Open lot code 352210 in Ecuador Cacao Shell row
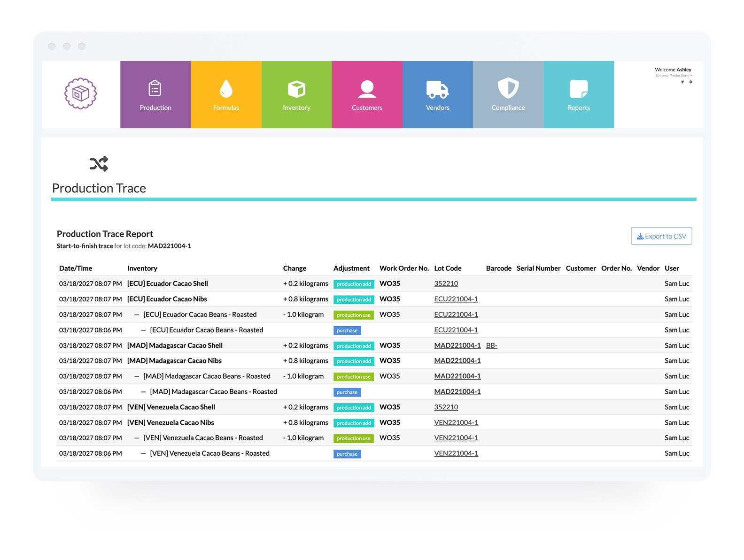The image size is (744, 560). tap(446, 284)
